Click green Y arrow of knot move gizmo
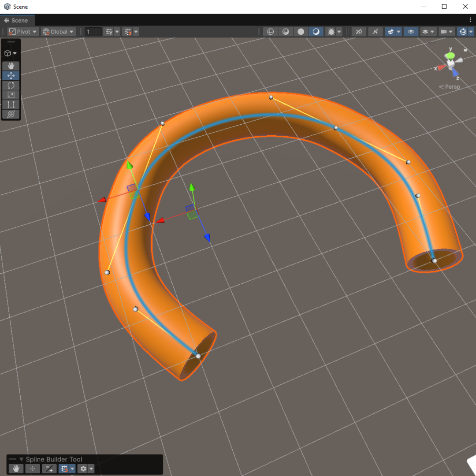Screen dimensions: 476x476 tap(130, 165)
